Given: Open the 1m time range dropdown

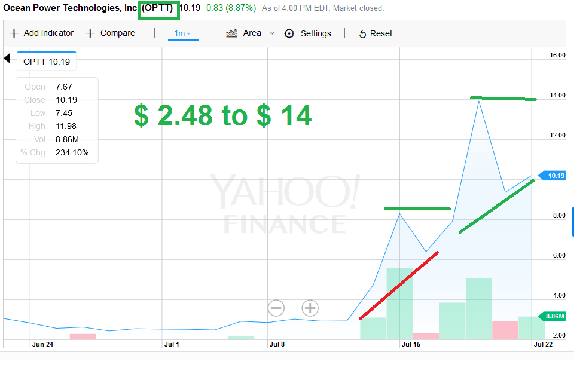Looking at the screenshot, I should click(x=182, y=33).
